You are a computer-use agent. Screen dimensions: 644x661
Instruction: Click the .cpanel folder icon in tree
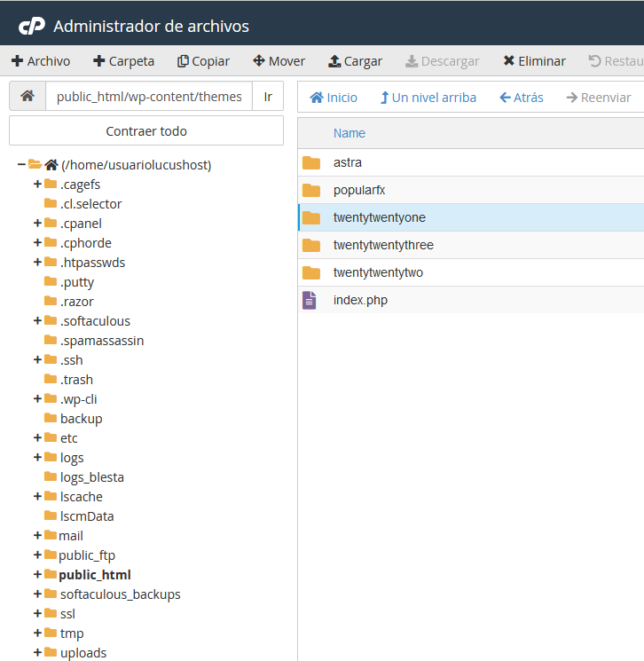(x=51, y=222)
